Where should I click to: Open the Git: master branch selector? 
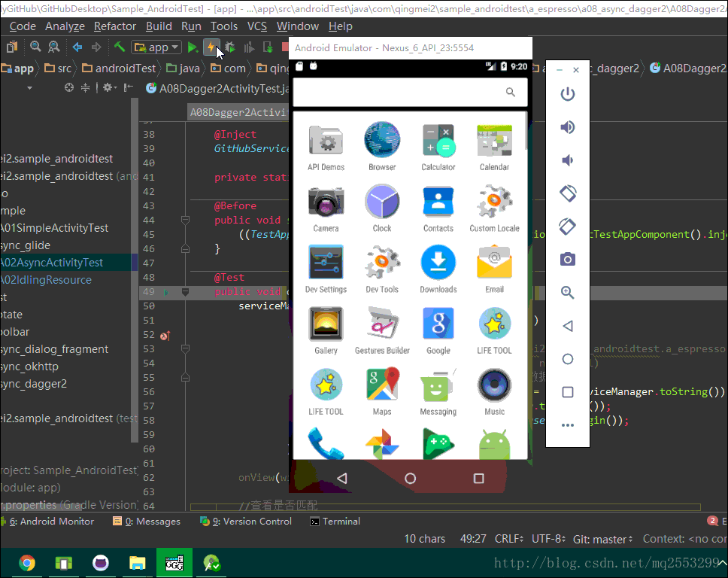click(602, 539)
